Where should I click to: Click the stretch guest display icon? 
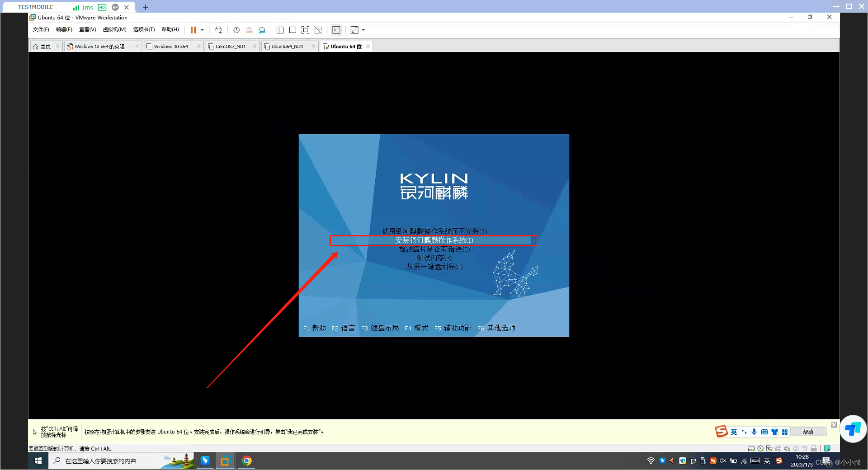coord(354,30)
